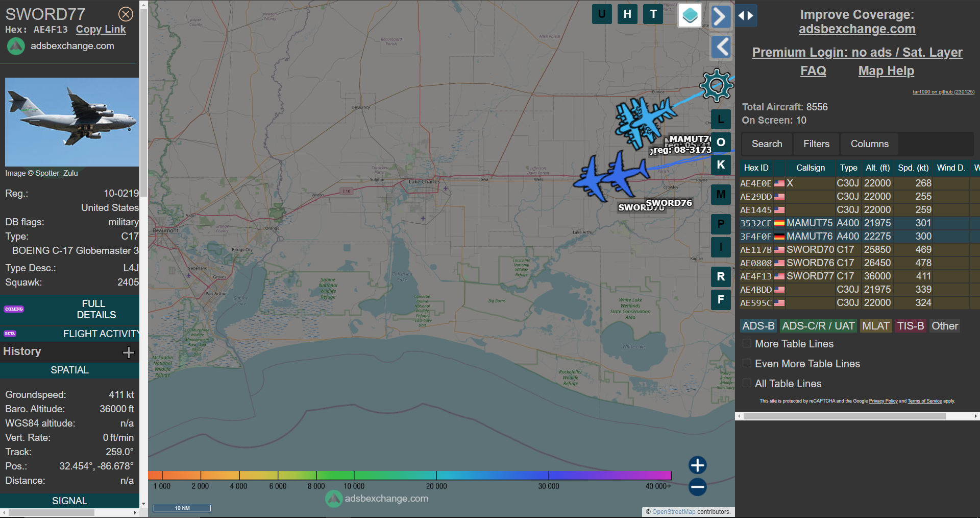Toggle the P map button
This screenshot has width=980, height=518.
pos(721,224)
